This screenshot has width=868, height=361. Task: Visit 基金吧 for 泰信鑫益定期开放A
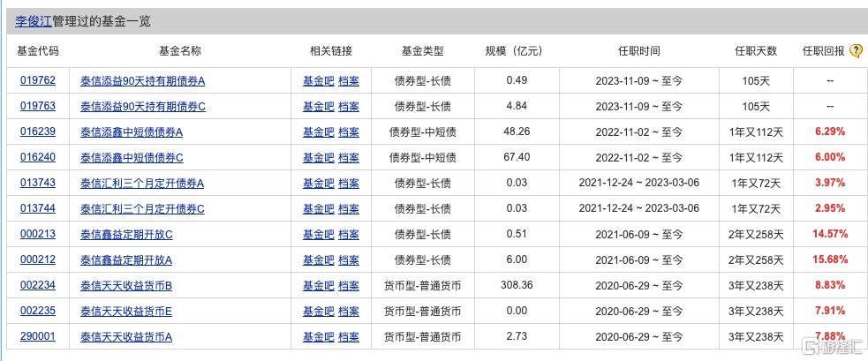318,260
